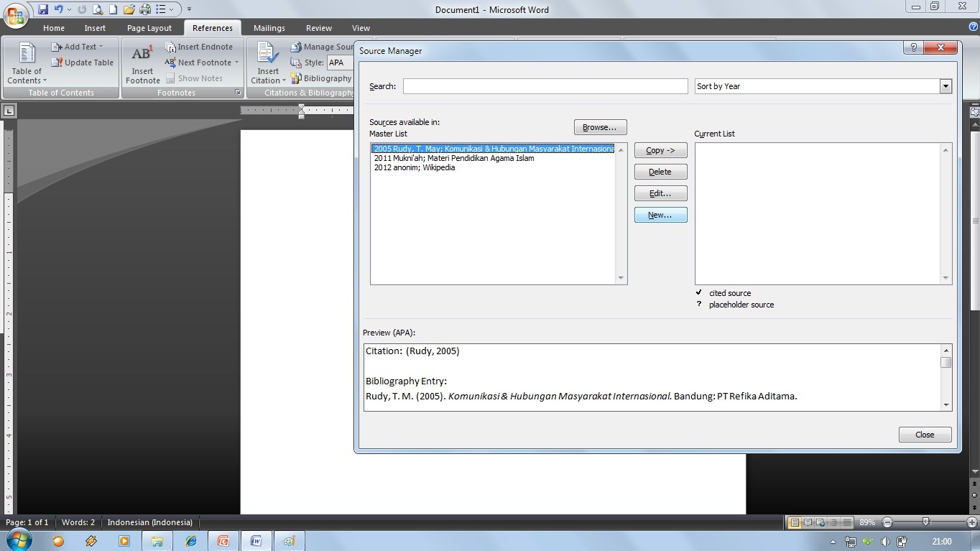Click Page: 1 of 1 status

[27, 522]
